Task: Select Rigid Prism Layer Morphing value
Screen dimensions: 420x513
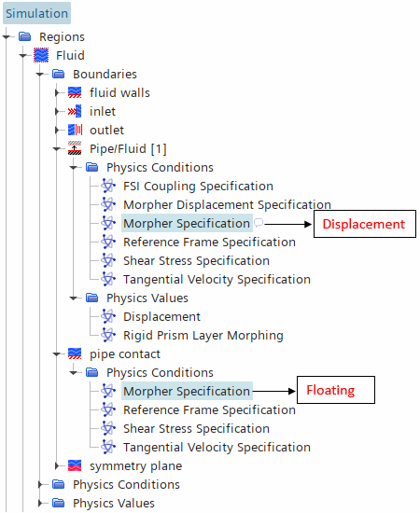Action: (203, 336)
